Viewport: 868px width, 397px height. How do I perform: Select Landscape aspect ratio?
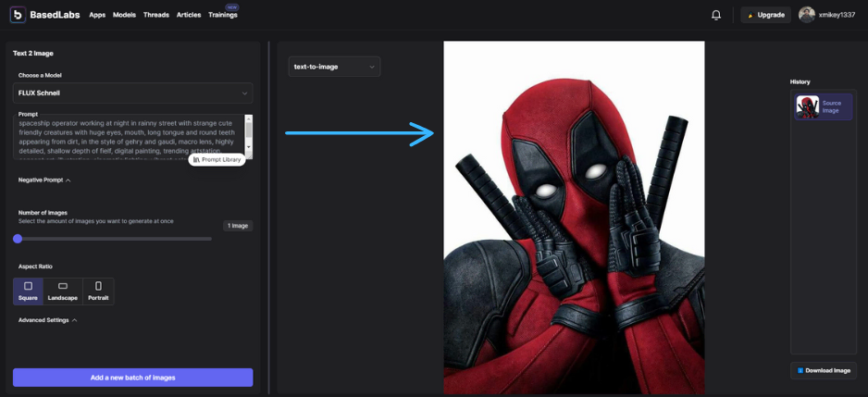[x=63, y=291]
